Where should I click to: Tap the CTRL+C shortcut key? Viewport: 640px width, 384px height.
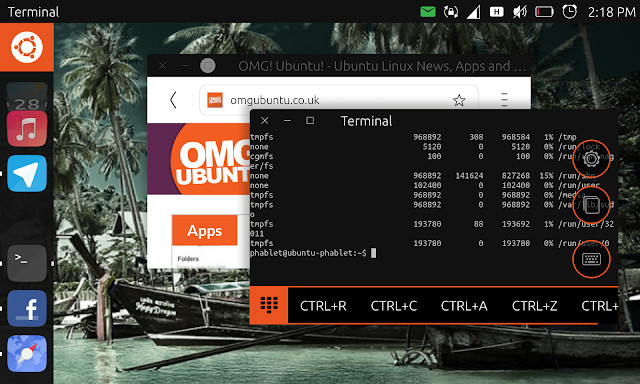(x=393, y=306)
